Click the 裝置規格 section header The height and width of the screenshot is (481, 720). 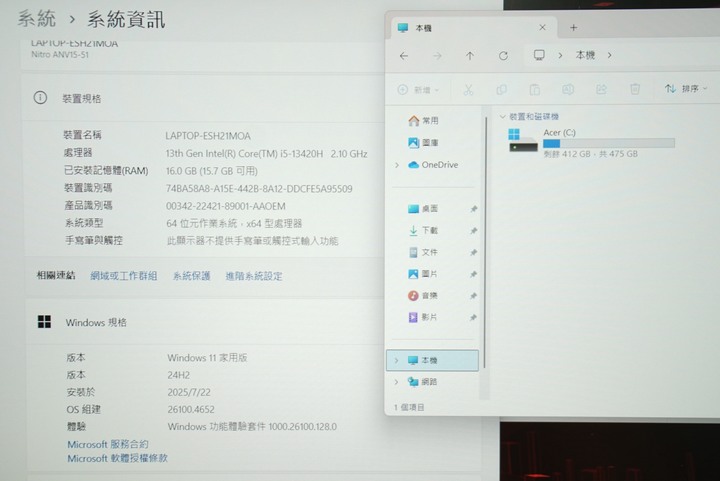point(82,98)
